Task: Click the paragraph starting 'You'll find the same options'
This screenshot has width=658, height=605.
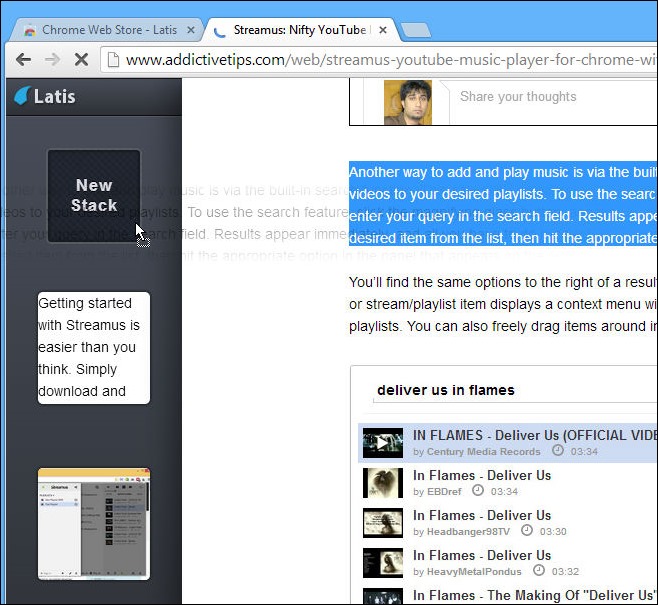Action: coord(503,304)
